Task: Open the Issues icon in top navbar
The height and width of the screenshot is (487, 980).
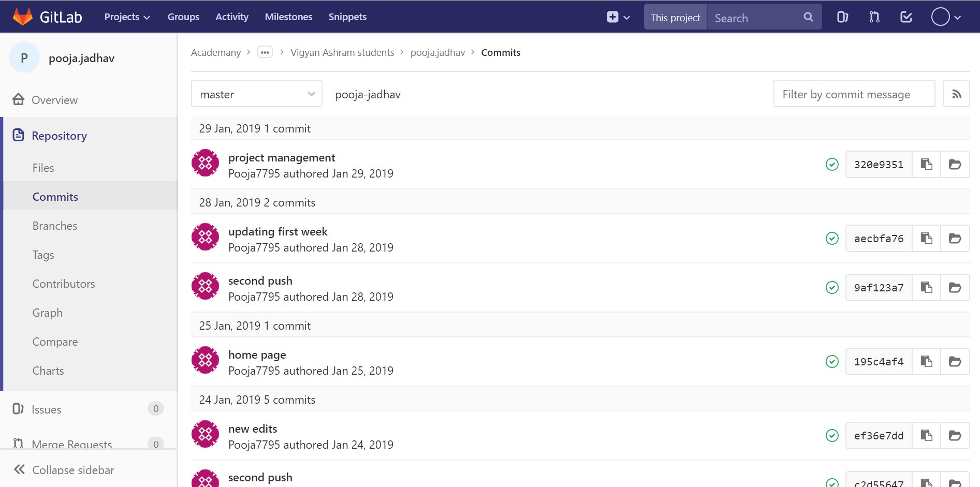Action: click(x=842, y=17)
